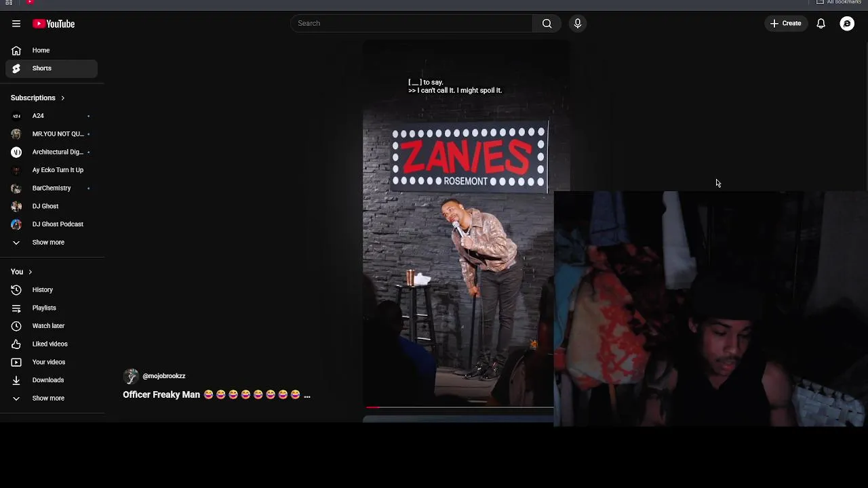Click the Home icon in sidebar
868x488 pixels.
[16, 50]
